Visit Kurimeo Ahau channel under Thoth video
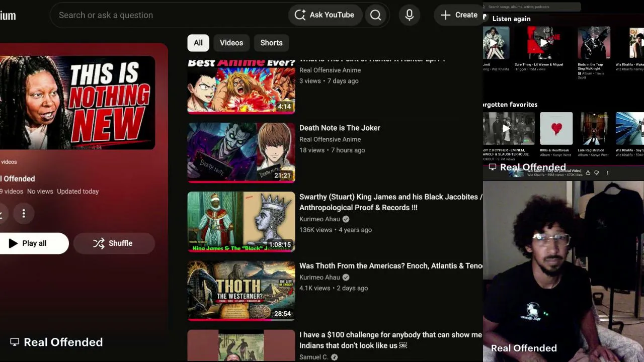 pyautogui.click(x=320, y=277)
